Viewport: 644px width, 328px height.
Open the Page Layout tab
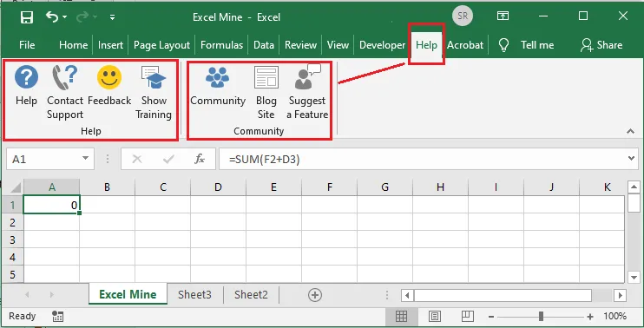161,45
